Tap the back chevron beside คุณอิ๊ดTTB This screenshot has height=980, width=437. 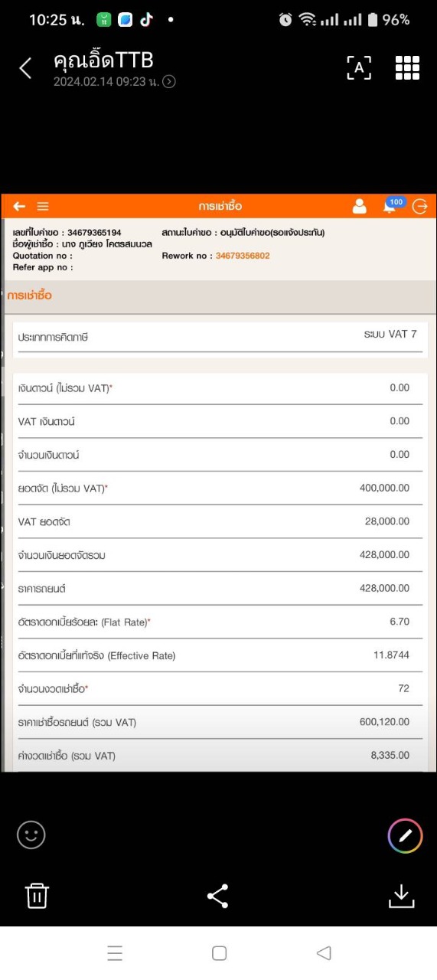click(x=25, y=68)
